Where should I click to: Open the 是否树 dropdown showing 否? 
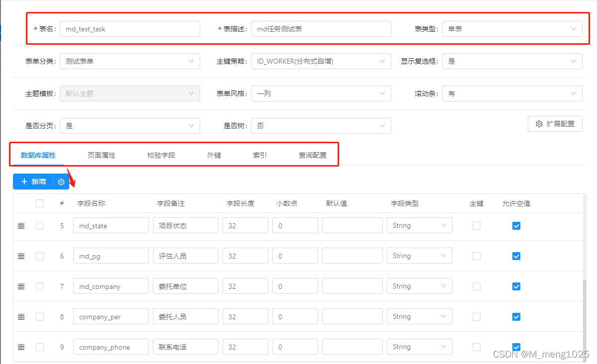[x=321, y=126]
